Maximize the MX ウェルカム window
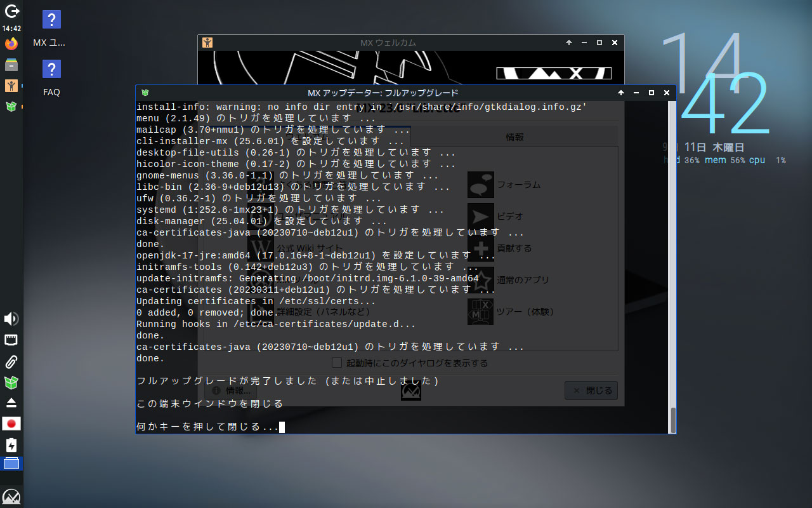This screenshot has height=508, width=812. [599, 43]
